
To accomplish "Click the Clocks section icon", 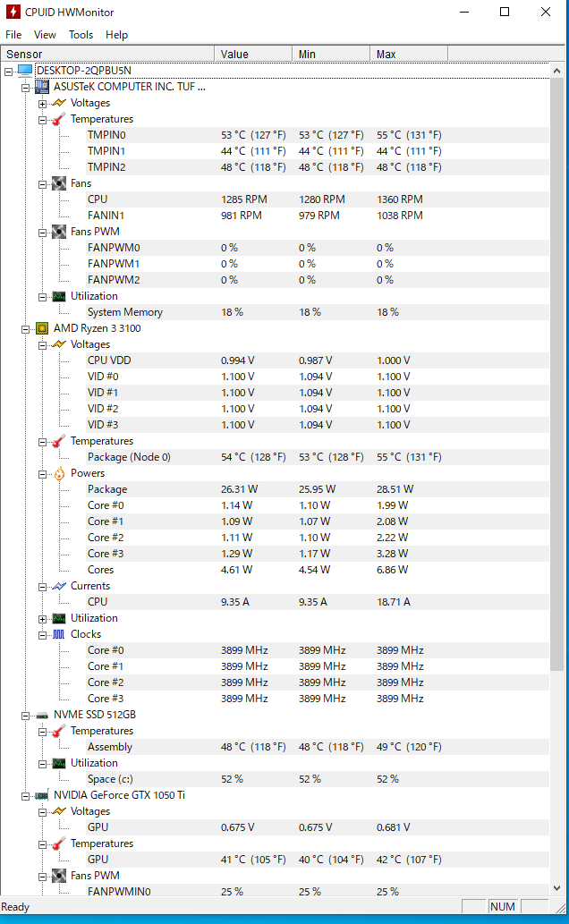I will 58,634.
